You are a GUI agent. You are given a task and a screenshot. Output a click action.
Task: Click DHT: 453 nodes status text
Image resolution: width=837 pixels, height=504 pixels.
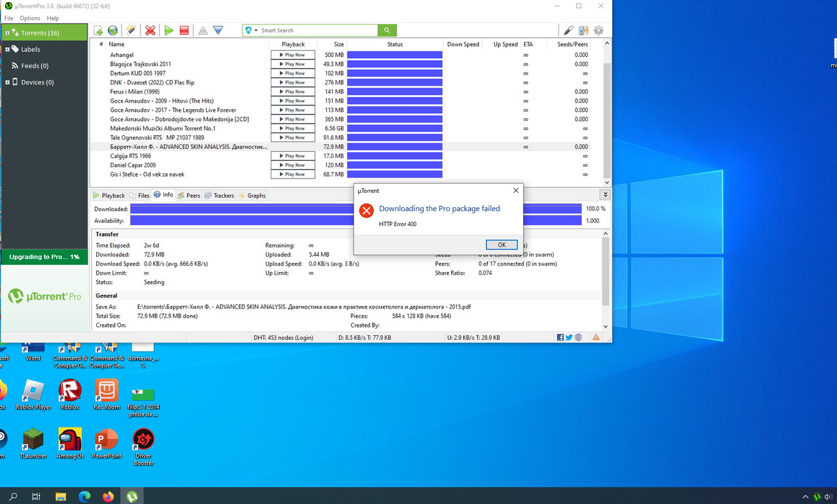[283, 337]
